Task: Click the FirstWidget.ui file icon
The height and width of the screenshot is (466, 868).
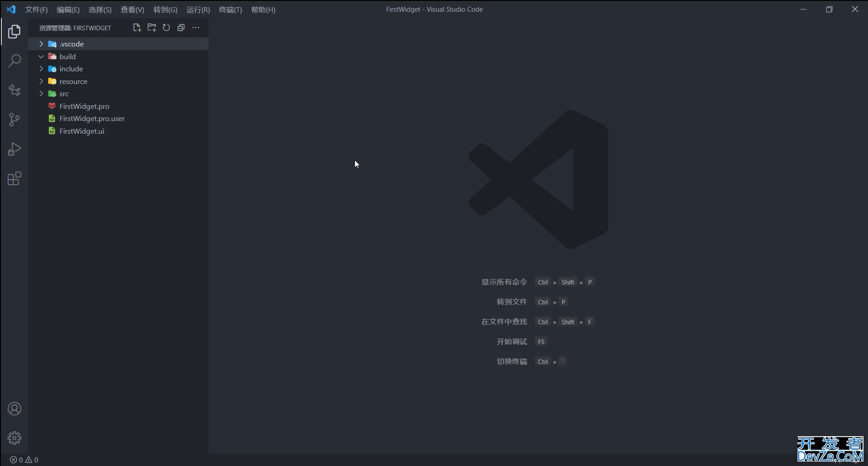Action: coord(52,131)
